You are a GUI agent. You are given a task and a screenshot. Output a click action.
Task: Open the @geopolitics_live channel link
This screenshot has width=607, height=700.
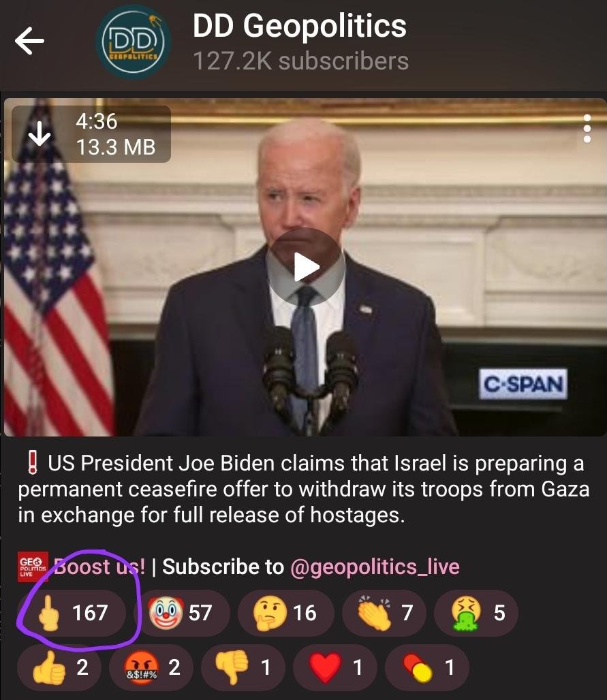coord(375,567)
